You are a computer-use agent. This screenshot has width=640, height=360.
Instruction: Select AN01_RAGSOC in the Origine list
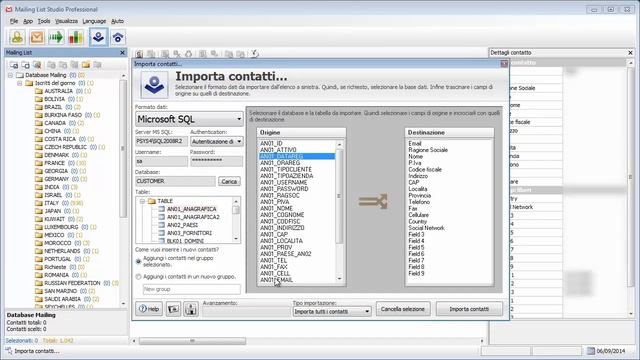(x=280, y=196)
